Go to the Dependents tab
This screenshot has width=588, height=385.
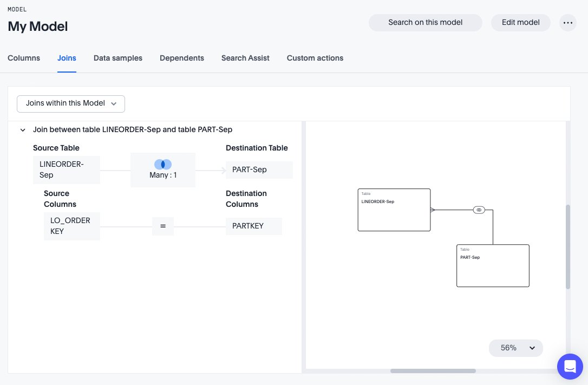181,58
